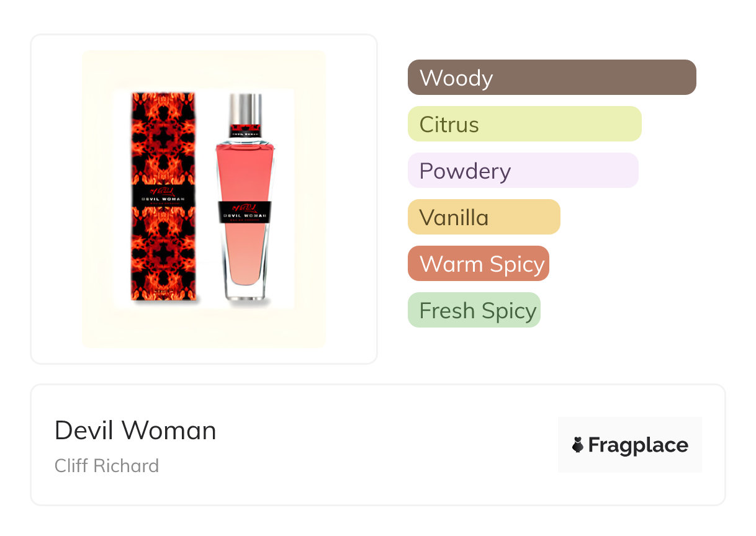The height and width of the screenshot is (536, 756).
Task: Click the Fragplace bottle logo icon
Action: 578,445
